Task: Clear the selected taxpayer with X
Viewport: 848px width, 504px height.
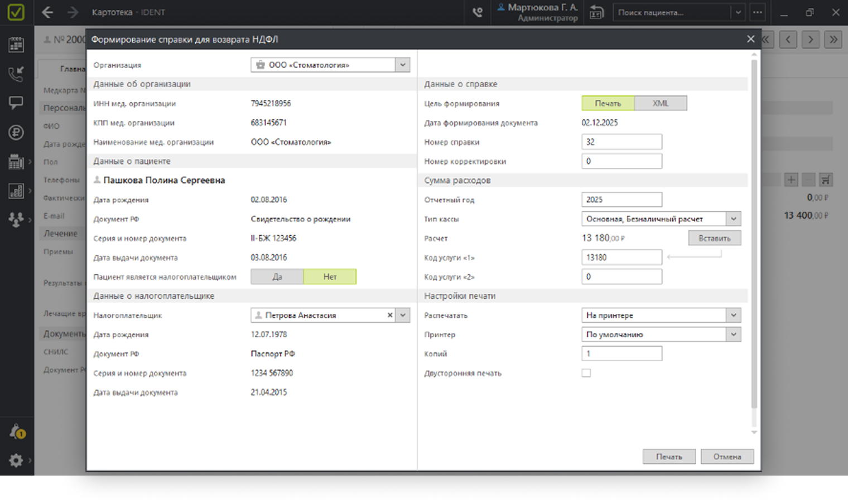Action: tap(390, 316)
